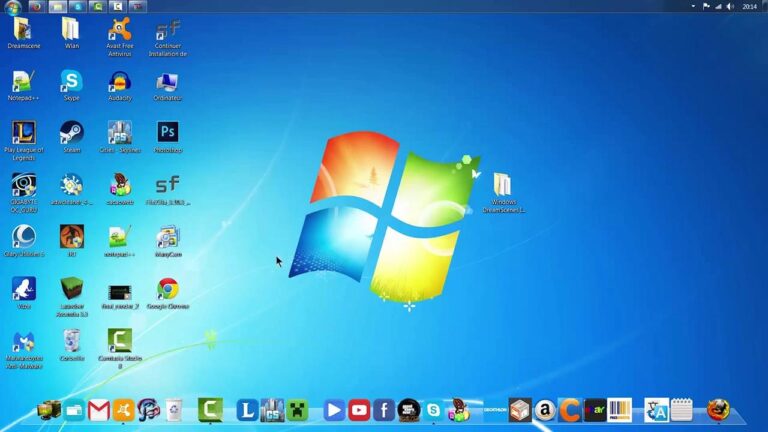Open the Corbeille recycle bin on desktop

point(72,345)
